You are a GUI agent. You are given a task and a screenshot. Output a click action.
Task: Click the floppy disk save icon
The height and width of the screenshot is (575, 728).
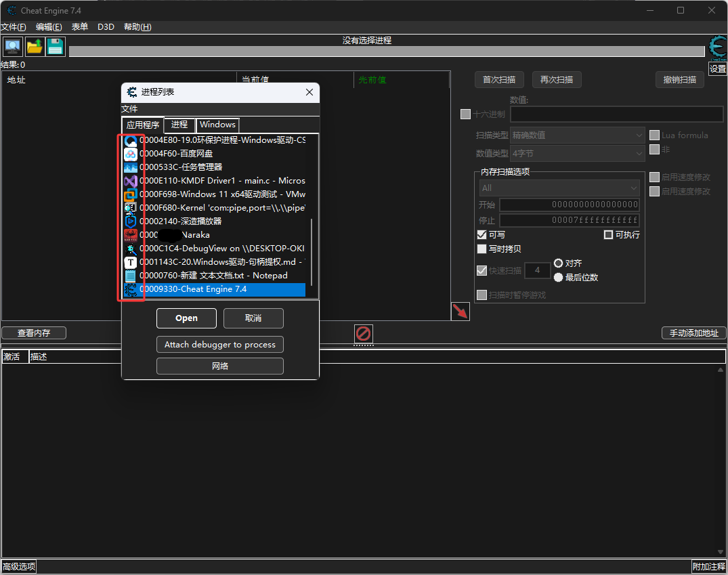tap(56, 47)
